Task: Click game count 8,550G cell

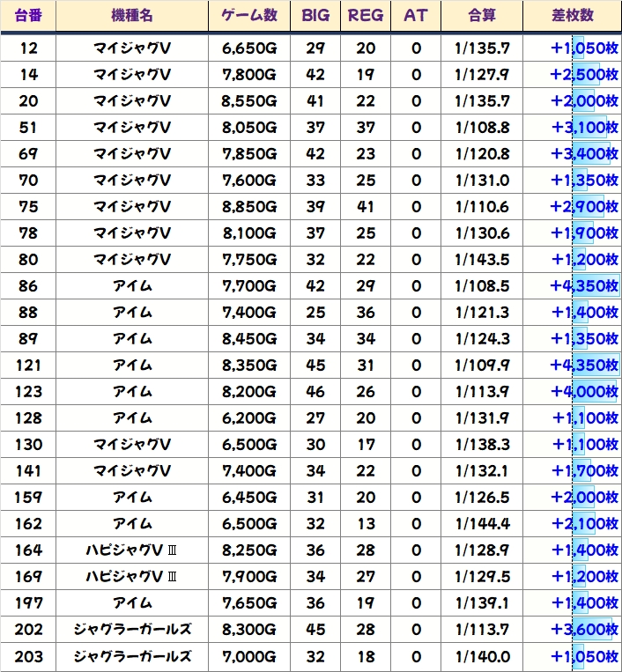Action: [249, 101]
